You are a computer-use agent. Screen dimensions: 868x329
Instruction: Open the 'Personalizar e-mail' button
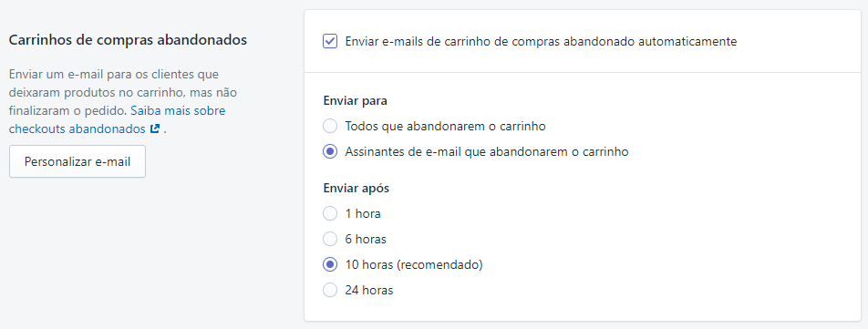(x=77, y=161)
